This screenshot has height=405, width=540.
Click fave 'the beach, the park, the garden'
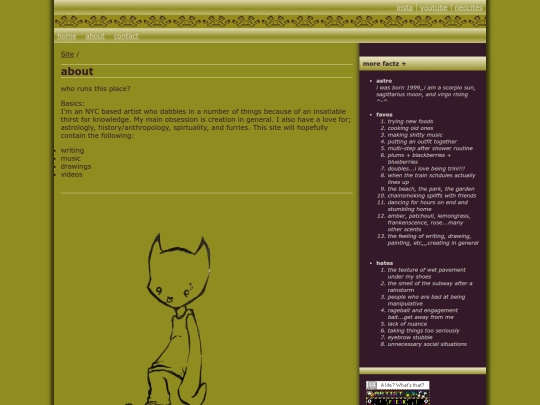[431, 189]
